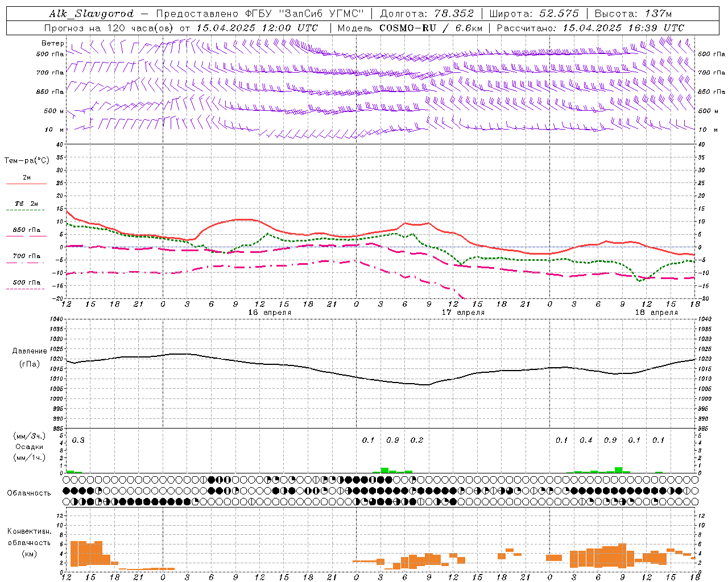
Task: Click the 16 апреля date label
Action: pos(270,313)
